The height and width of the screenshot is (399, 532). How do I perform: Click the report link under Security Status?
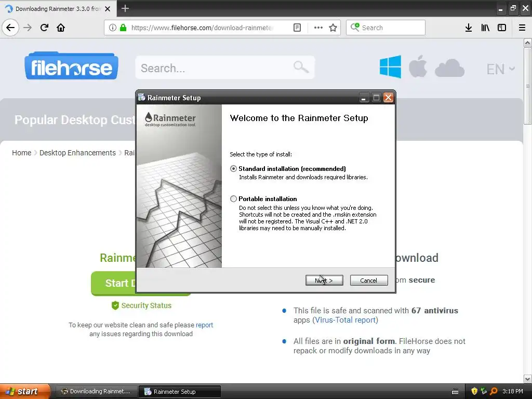coord(204,325)
